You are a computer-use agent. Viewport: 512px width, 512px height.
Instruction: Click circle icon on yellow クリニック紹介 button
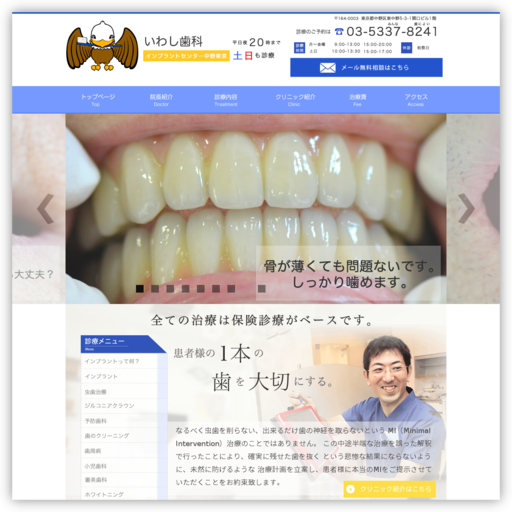350,489
